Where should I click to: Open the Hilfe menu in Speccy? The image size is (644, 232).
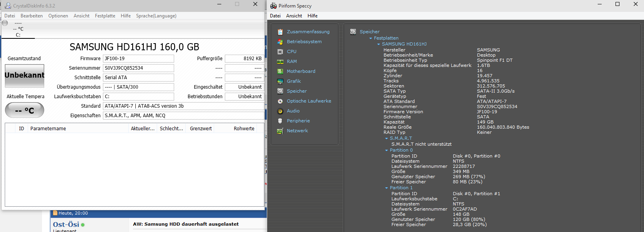coord(313,16)
